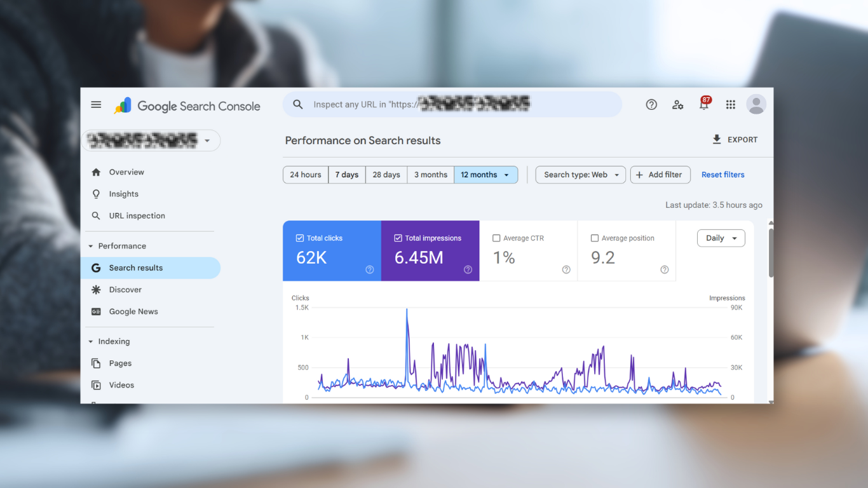The height and width of the screenshot is (488, 868).
Task: Enable the Average position checkbox
Action: pyautogui.click(x=595, y=238)
